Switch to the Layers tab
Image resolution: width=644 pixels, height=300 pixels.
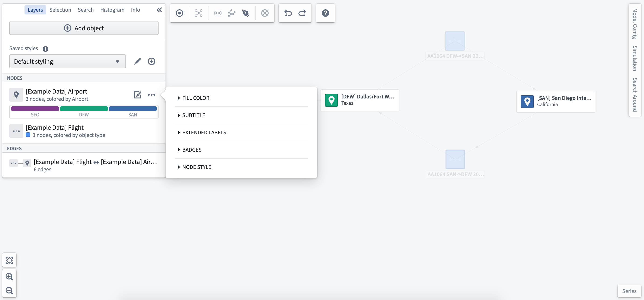(x=35, y=10)
